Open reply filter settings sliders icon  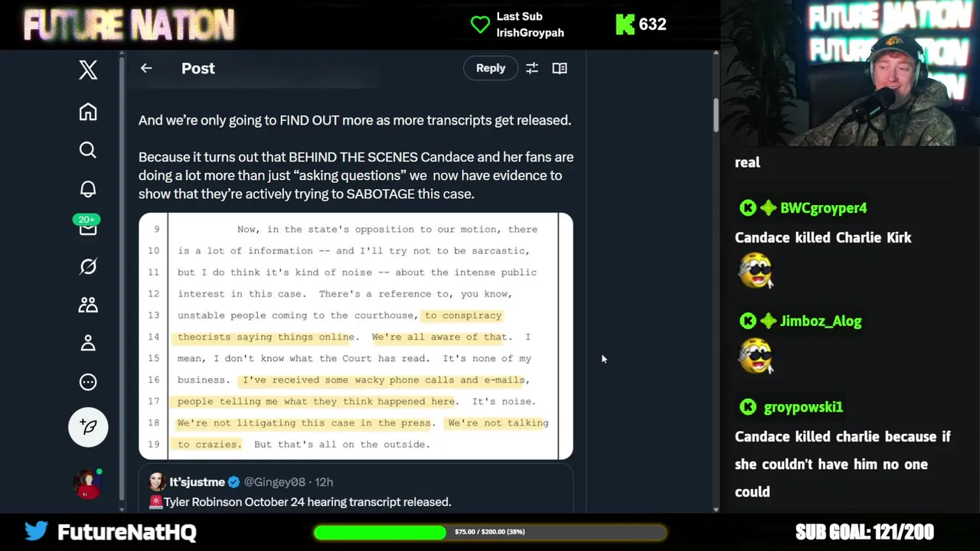coord(532,68)
